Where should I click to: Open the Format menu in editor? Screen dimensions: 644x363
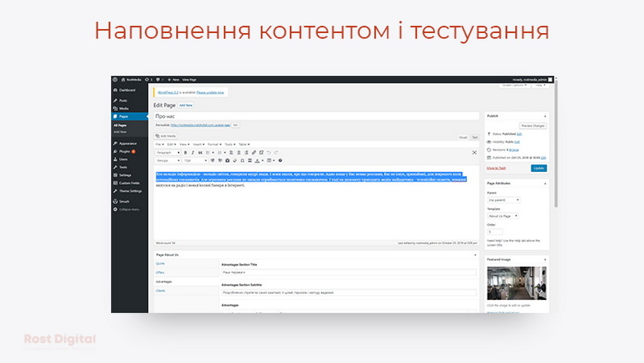point(213,144)
